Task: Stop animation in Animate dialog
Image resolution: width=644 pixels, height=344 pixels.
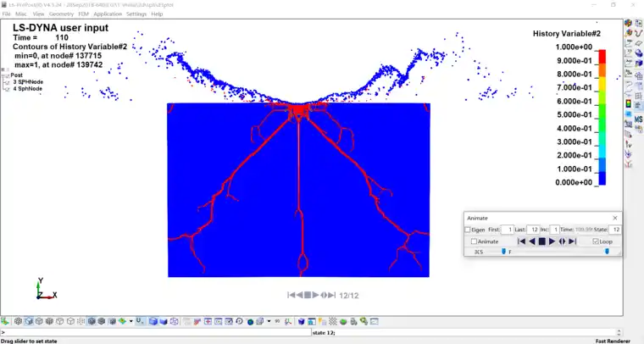Action: pyautogui.click(x=542, y=241)
